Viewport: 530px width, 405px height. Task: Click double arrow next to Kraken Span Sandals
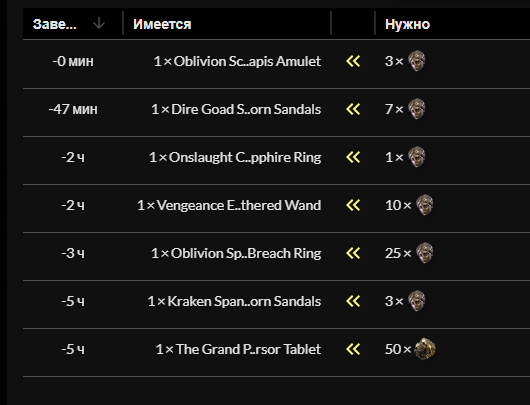tap(353, 302)
